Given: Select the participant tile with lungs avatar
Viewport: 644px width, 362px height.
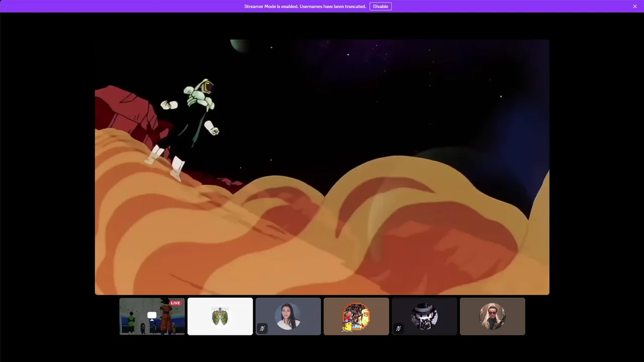Looking at the screenshot, I should (220, 316).
